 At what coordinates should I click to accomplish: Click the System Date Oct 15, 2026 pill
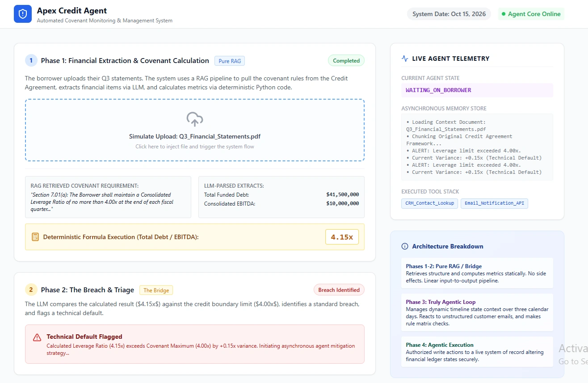pos(449,14)
